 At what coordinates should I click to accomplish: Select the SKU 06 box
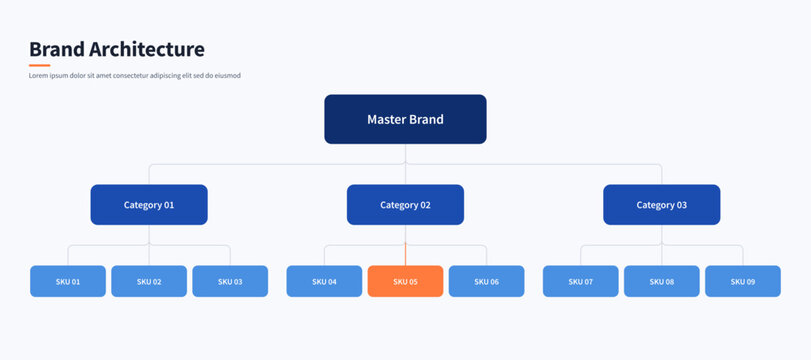pyautogui.click(x=486, y=281)
